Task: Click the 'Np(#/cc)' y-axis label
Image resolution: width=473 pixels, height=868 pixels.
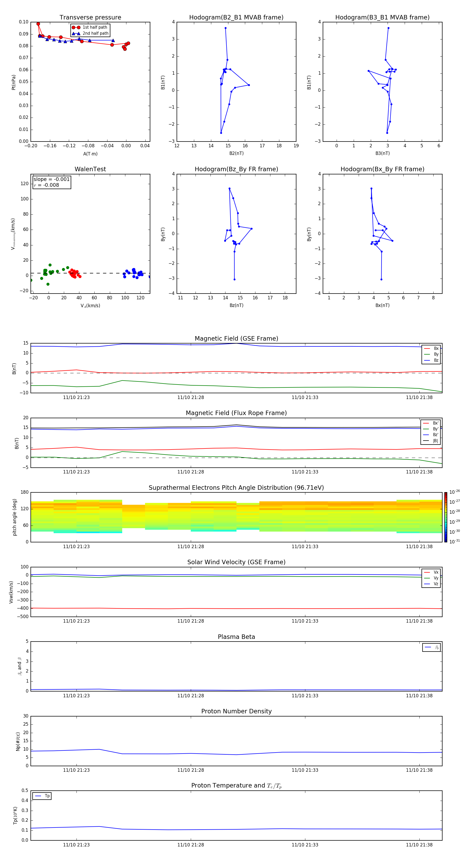Action: point(18,741)
